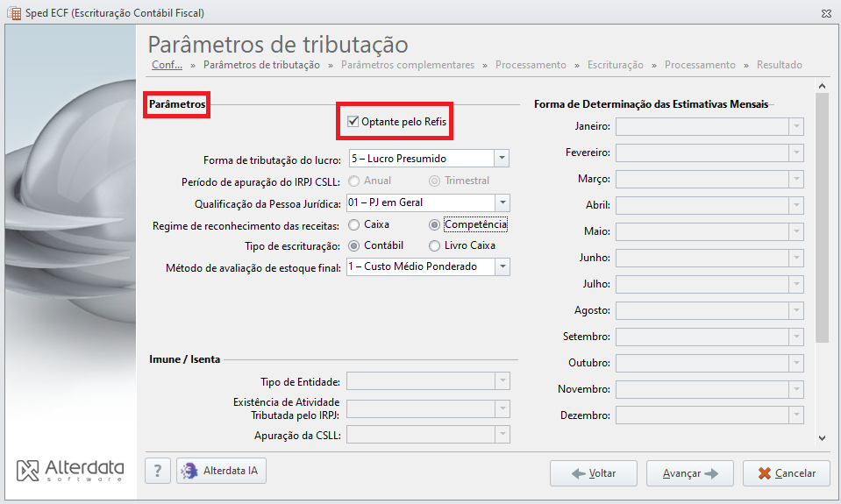Screen dimensions: 841x504
Task: Click the Imune / Isenta section heading
Action: 184,359
